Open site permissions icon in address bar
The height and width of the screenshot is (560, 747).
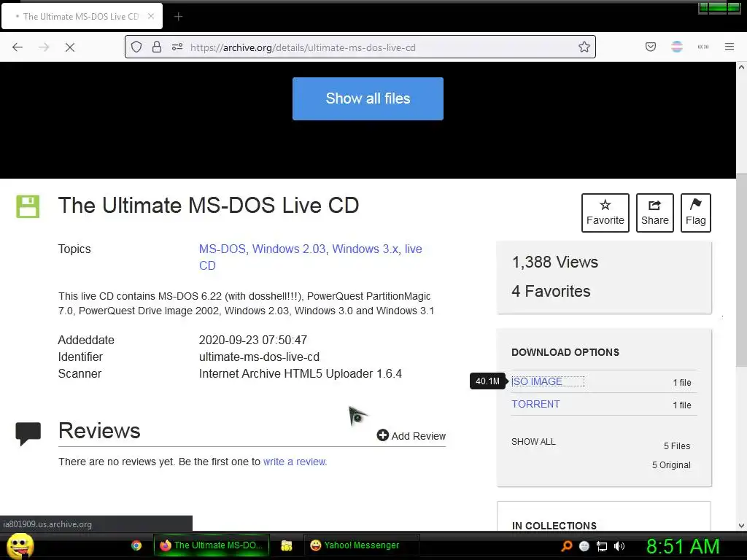point(177,47)
